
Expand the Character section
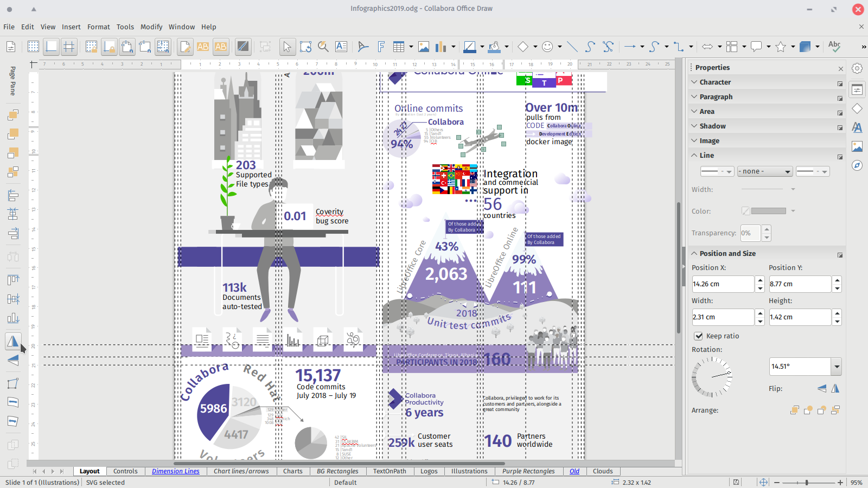[715, 82]
